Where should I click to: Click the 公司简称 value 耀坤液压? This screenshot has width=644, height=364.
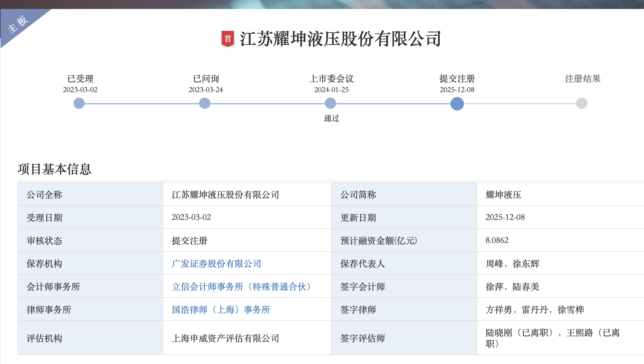(x=503, y=195)
